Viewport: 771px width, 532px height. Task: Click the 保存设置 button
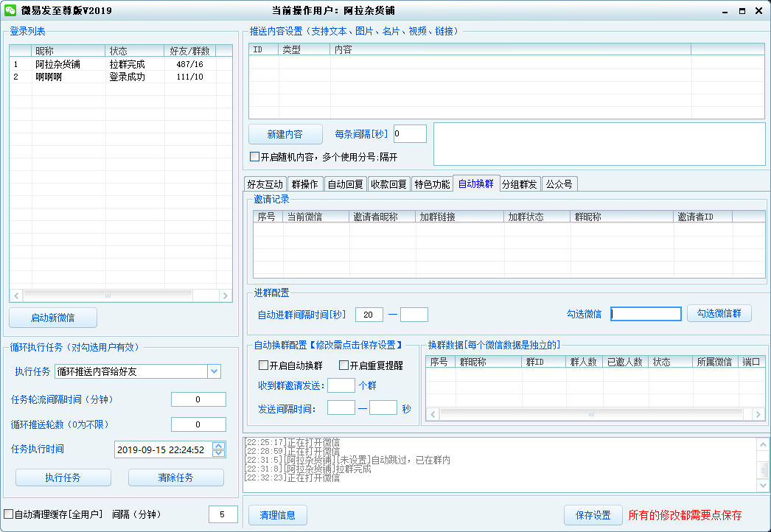tap(593, 515)
